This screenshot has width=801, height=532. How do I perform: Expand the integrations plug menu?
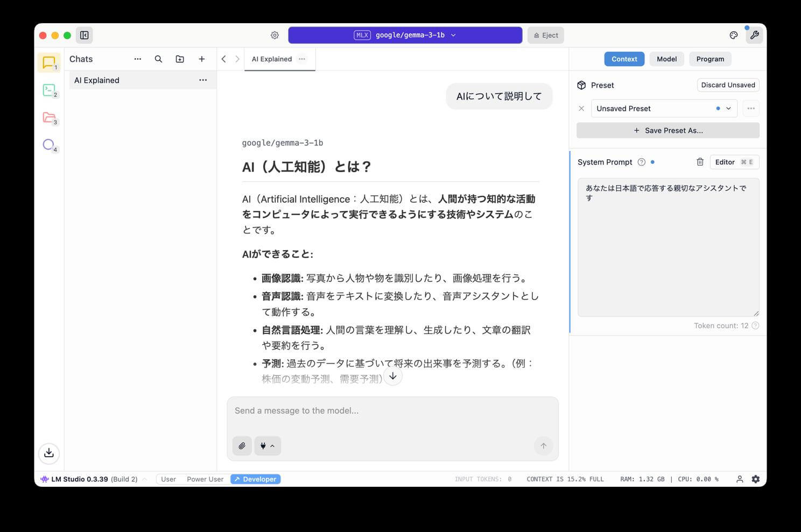[268, 446]
